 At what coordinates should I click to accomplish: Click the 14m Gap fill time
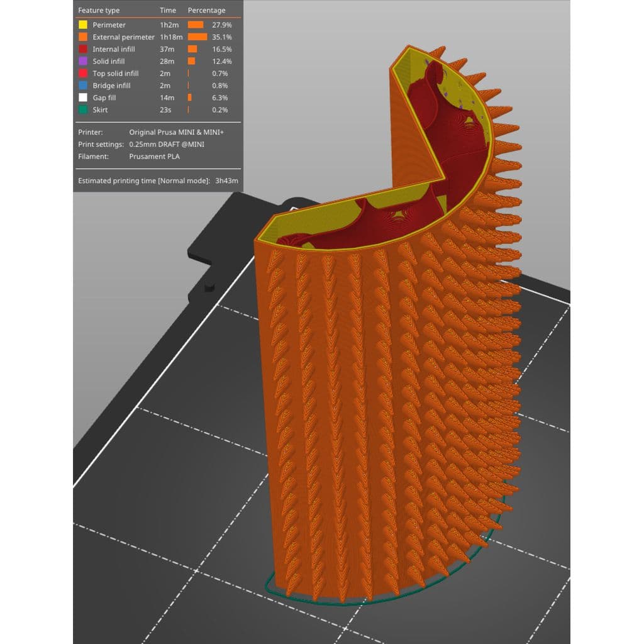pos(167,97)
